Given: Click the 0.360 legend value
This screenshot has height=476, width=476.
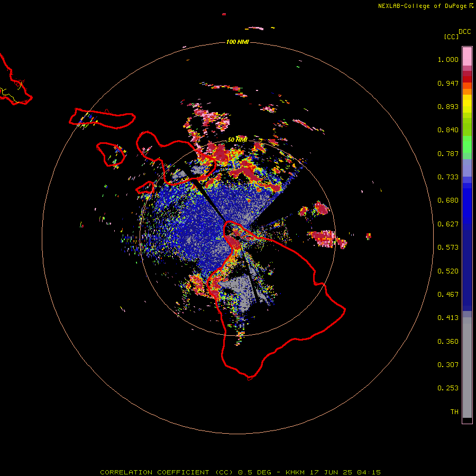Looking at the screenshot, I should pyautogui.click(x=448, y=342).
